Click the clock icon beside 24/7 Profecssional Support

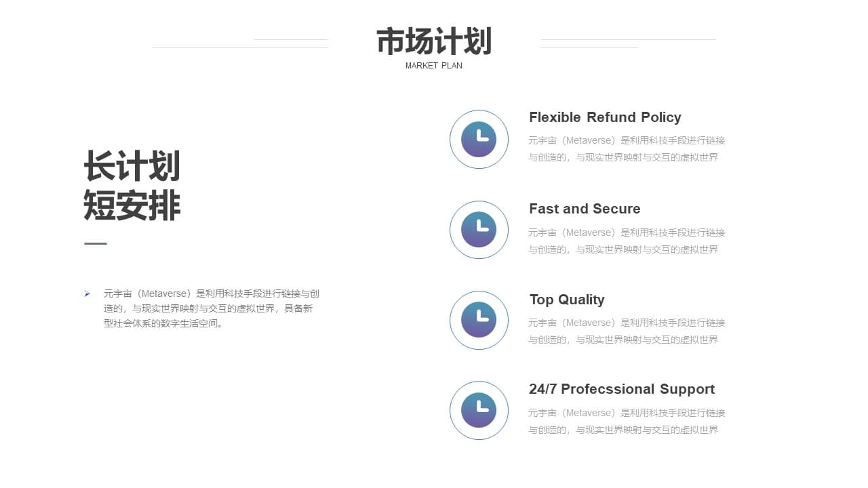coord(479,410)
